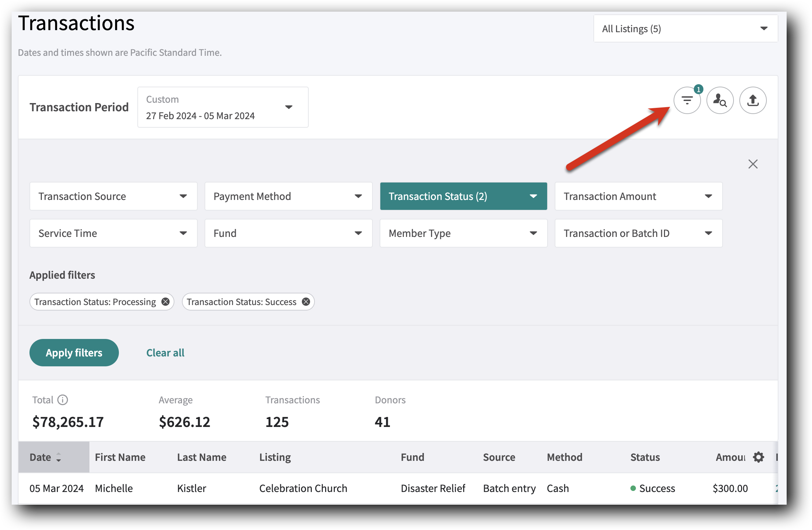Open the Payment Method dropdown
This screenshot has height=530, width=812.
click(x=288, y=196)
